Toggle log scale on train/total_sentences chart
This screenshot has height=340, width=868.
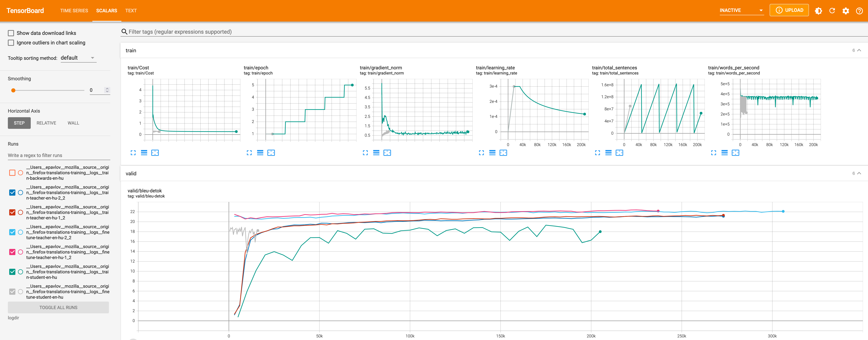click(x=608, y=153)
